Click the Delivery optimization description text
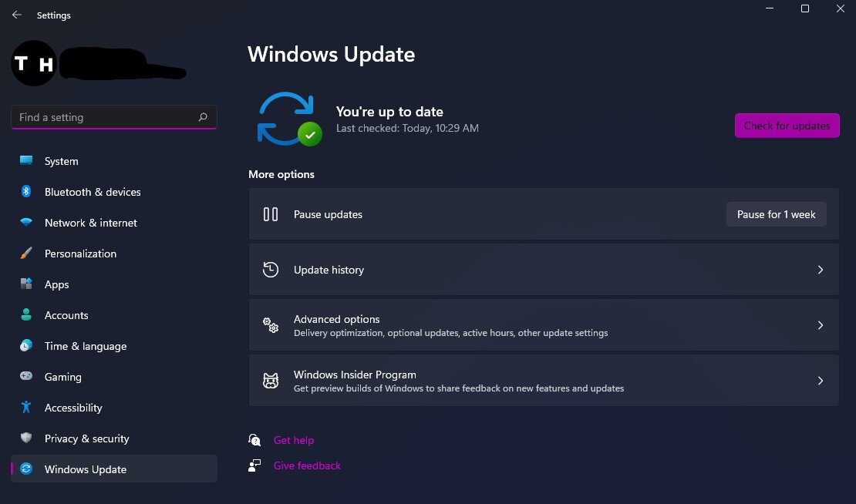 pyautogui.click(x=450, y=333)
